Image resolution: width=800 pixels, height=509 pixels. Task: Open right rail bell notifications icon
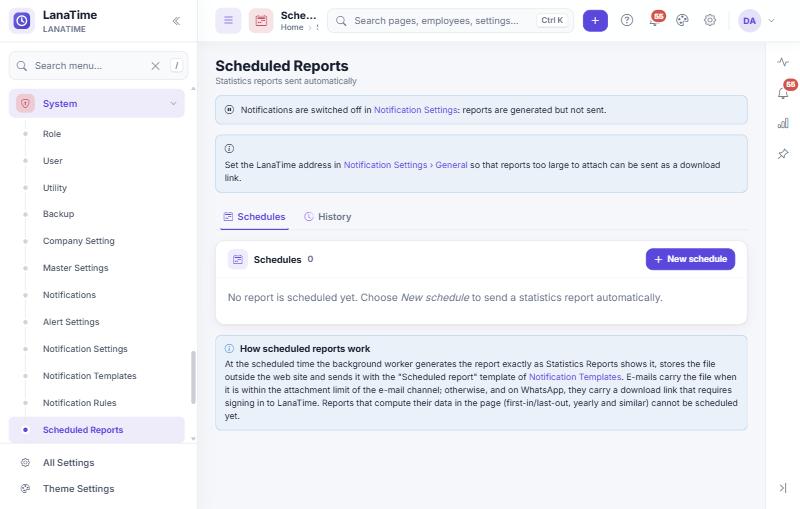click(784, 92)
